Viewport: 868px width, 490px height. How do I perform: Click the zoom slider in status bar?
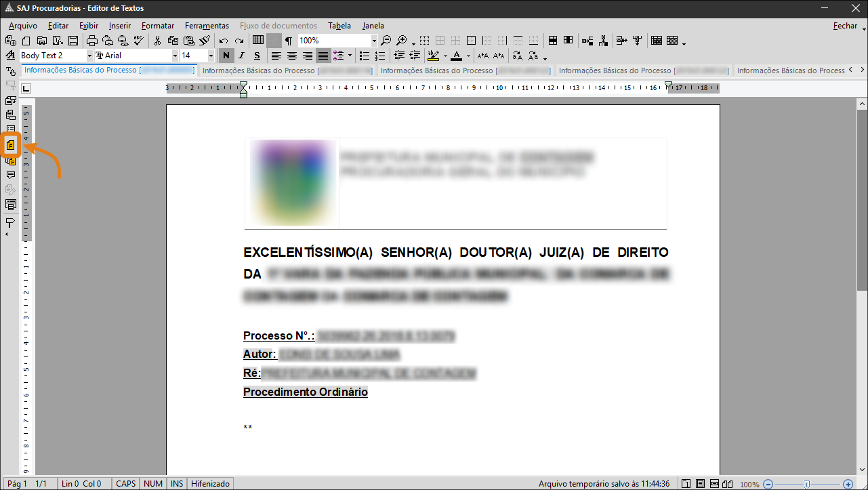(806, 484)
